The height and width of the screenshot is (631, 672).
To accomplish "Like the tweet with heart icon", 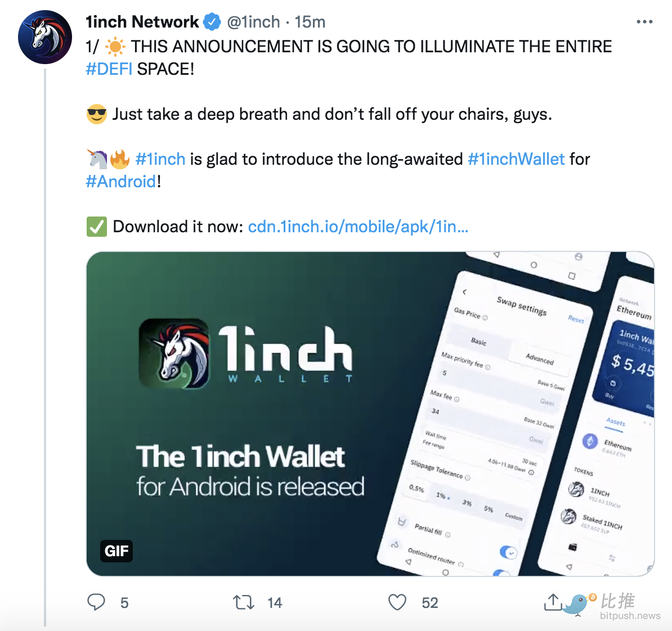I will (x=397, y=602).
